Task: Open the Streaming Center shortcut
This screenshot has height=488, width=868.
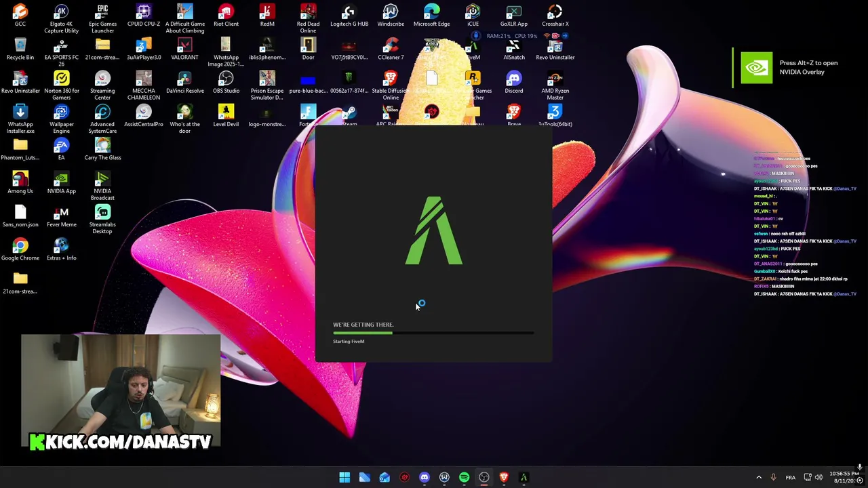Action: pyautogui.click(x=102, y=85)
